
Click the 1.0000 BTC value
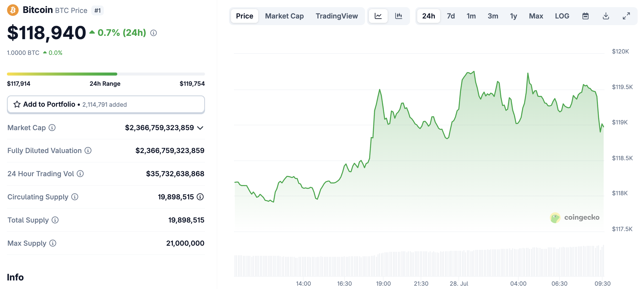click(23, 53)
